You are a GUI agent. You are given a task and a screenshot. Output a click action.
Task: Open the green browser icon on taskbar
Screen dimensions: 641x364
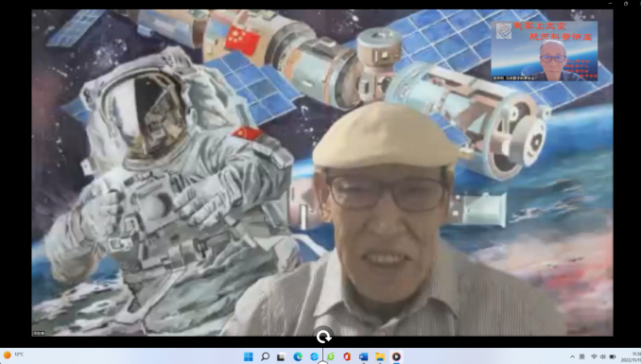(x=330, y=356)
